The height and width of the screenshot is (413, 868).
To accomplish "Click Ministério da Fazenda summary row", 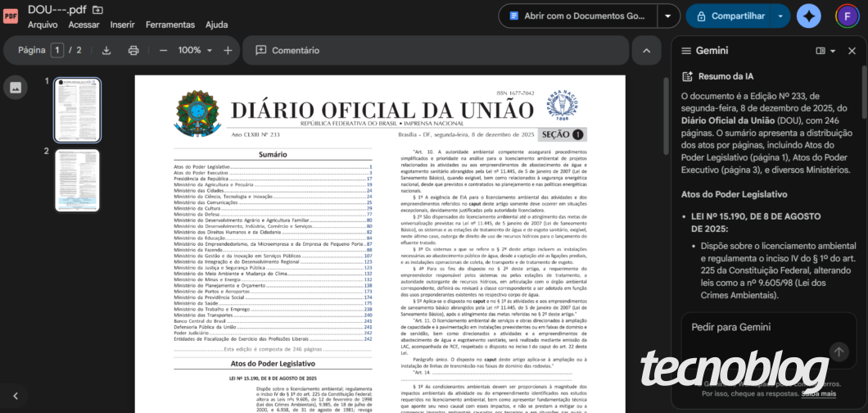I will (273, 250).
